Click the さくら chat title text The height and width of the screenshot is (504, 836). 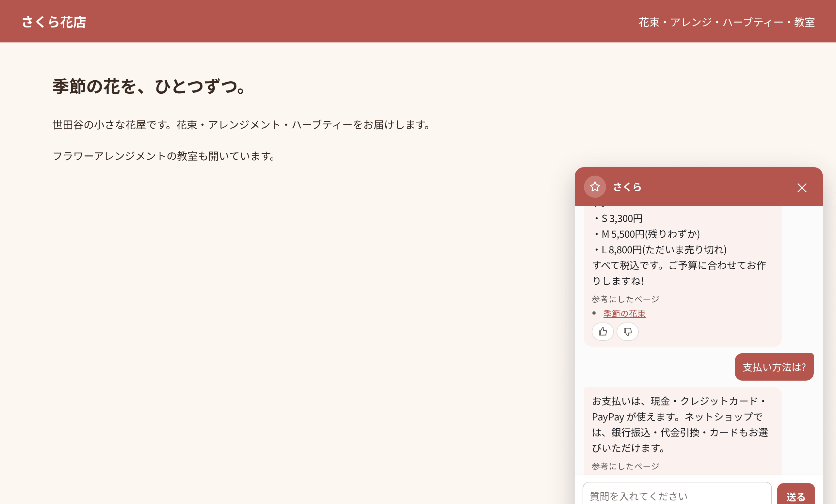(627, 187)
